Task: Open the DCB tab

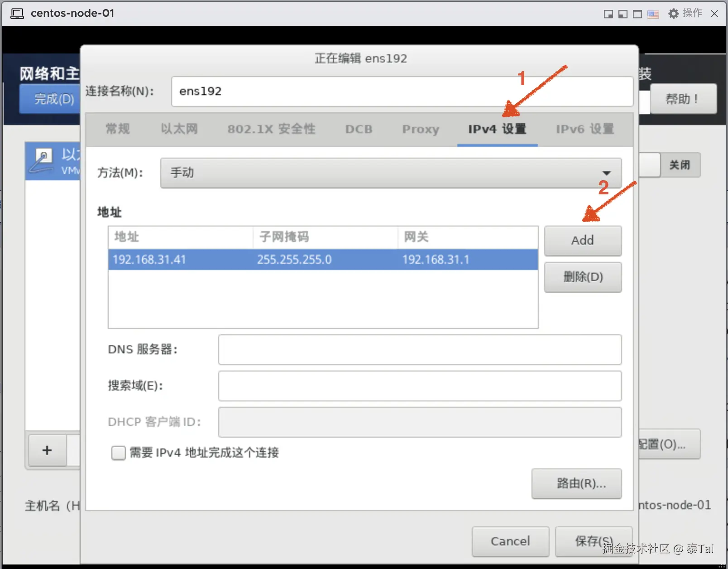Action: tap(359, 129)
